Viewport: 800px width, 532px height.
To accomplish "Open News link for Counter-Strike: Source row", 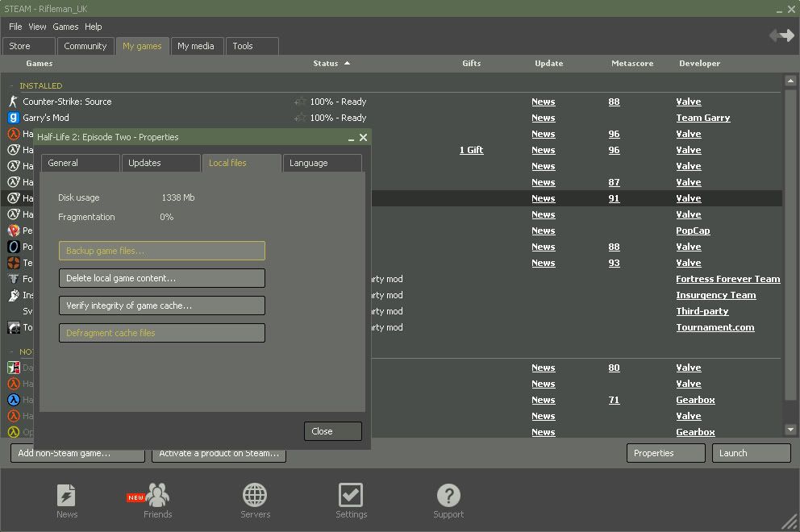I will (x=543, y=102).
